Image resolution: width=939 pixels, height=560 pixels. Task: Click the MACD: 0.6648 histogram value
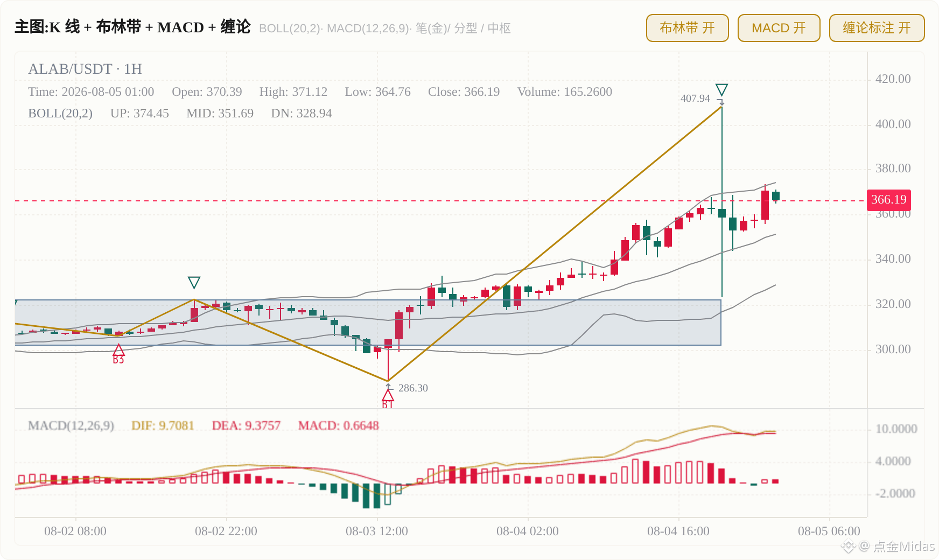339,426
